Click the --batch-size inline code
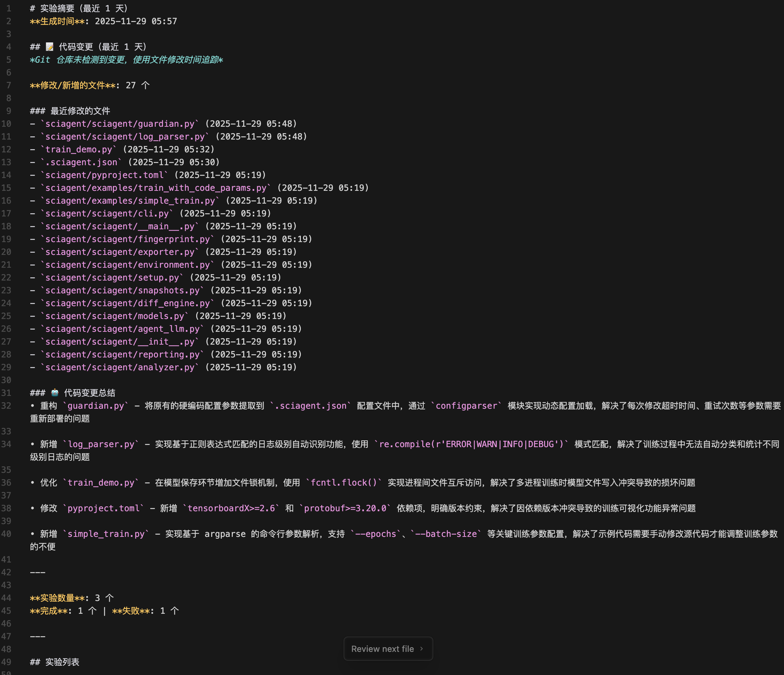This screenshot has height=675, width=784. pyautogui.click(x=446, y=534)
